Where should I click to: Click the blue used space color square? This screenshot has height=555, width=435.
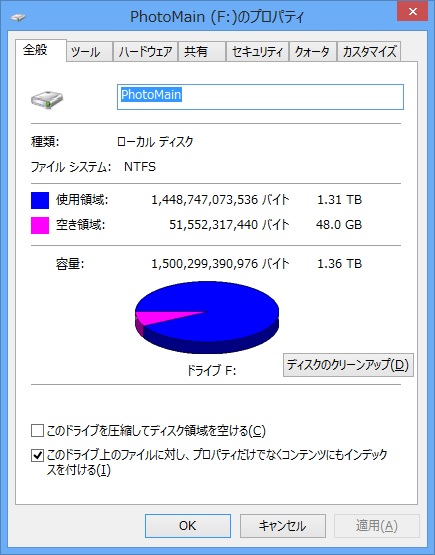(40, 200)
